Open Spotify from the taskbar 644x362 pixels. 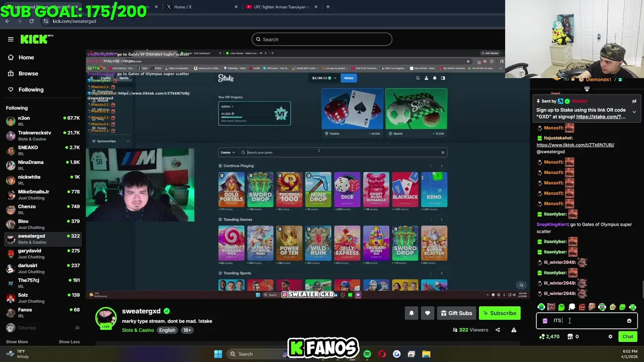click(x=367, y=354)
